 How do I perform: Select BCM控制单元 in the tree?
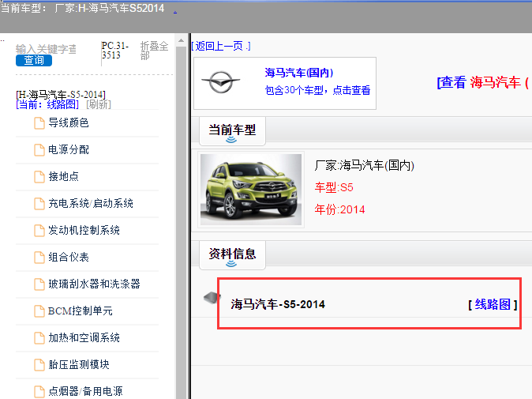click(x=80, y=311)
